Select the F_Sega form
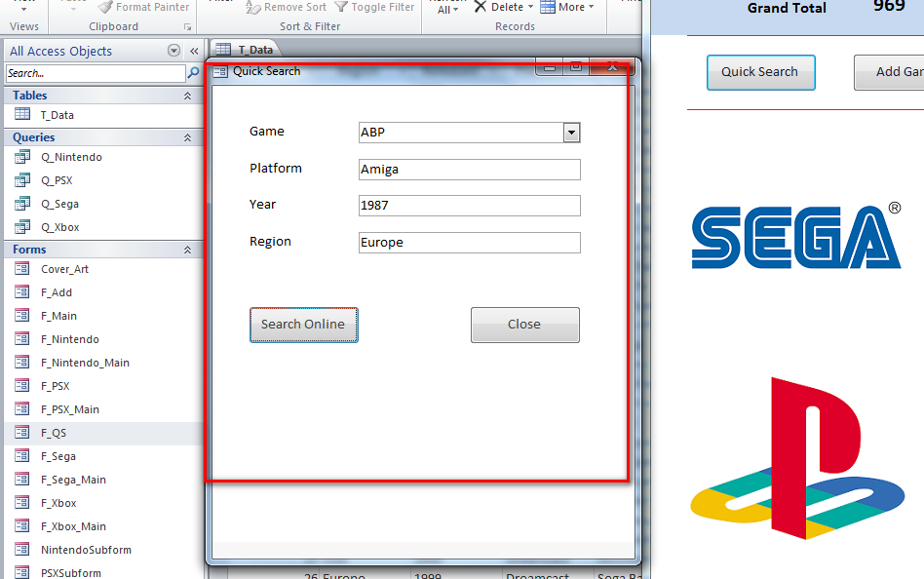924x579 pixels. (103, 456)
